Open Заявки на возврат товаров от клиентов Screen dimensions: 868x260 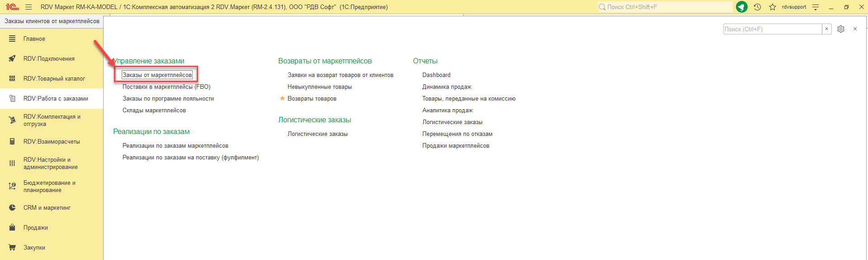point(341,75)
